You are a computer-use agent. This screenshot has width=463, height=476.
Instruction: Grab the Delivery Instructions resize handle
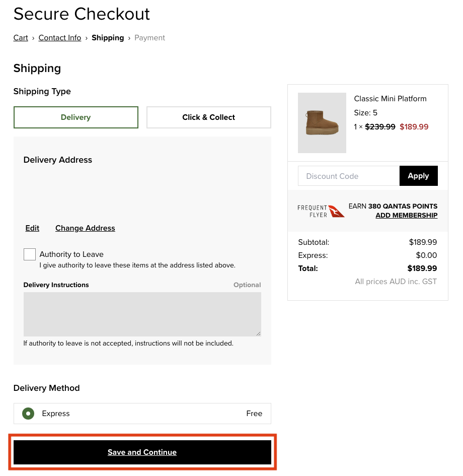tap(259, 333)
